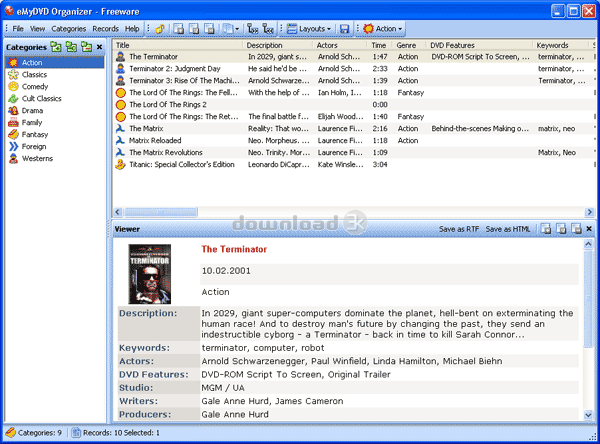The width and height of the screenshot is (600, 444).
Task: Select The Matrix Revolutions record
Action: click(354, 152)
